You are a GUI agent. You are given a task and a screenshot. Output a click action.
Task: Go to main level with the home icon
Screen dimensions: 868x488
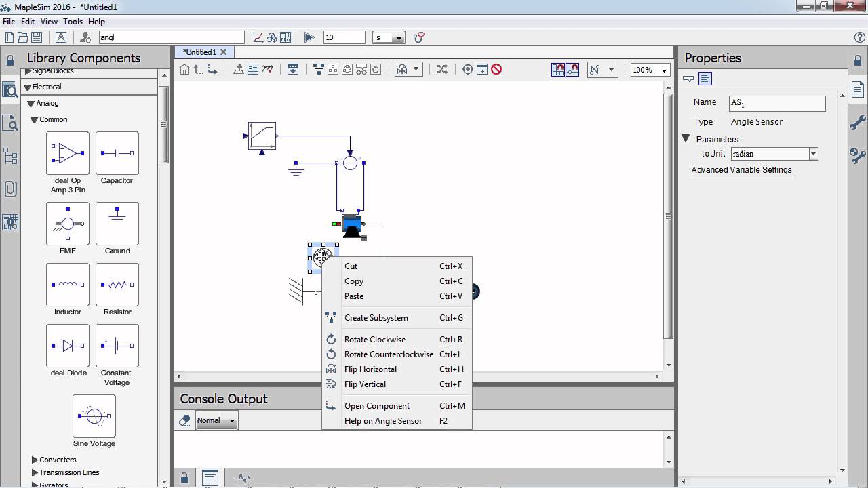(184, 69)
